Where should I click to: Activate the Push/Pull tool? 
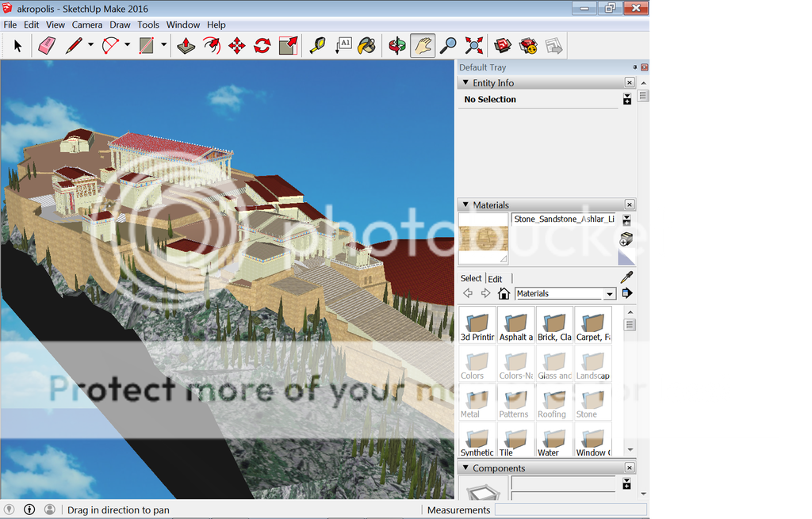[x=186, y=46]
